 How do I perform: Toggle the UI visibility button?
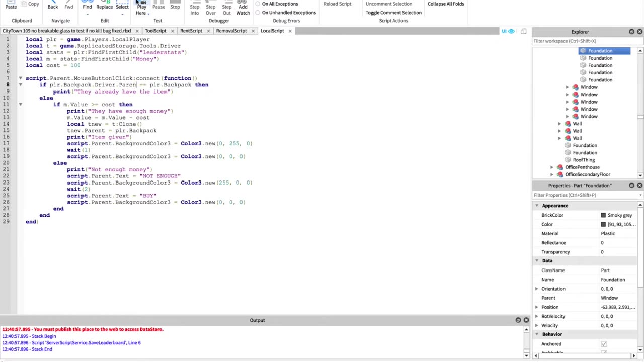click(x=508, y=31)
